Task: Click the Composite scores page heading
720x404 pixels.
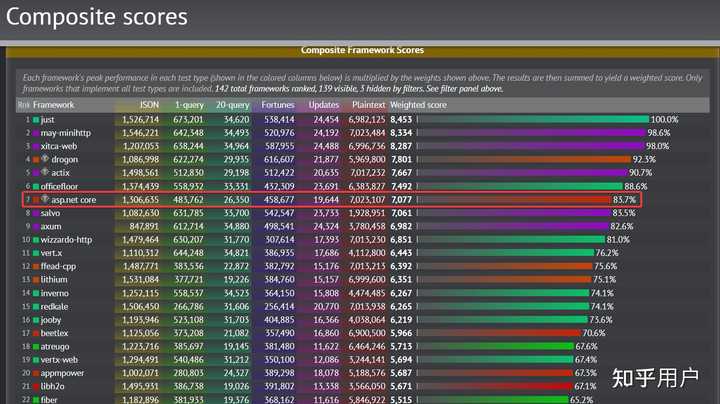Action: click(x=97, y=17)
